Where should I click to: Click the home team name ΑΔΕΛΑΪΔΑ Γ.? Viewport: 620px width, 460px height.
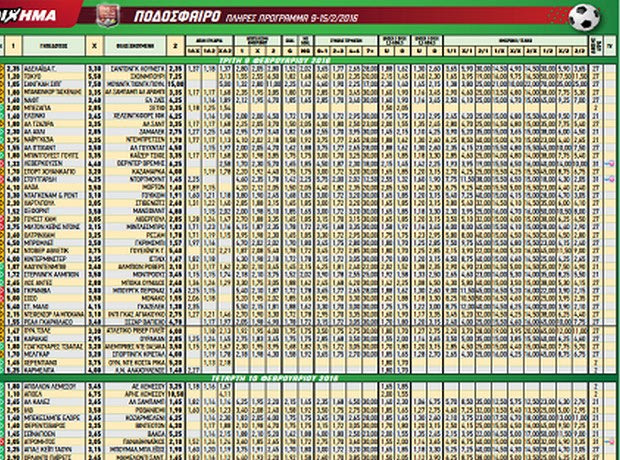(40, 68)
